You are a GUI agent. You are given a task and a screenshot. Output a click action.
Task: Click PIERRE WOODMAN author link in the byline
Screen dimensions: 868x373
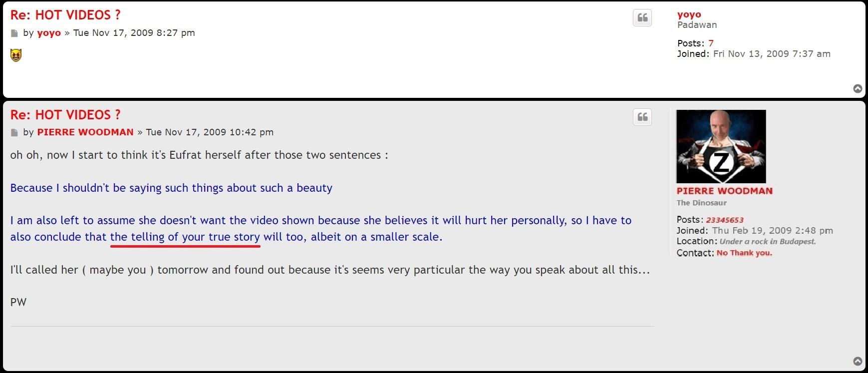tap(85, 132)
